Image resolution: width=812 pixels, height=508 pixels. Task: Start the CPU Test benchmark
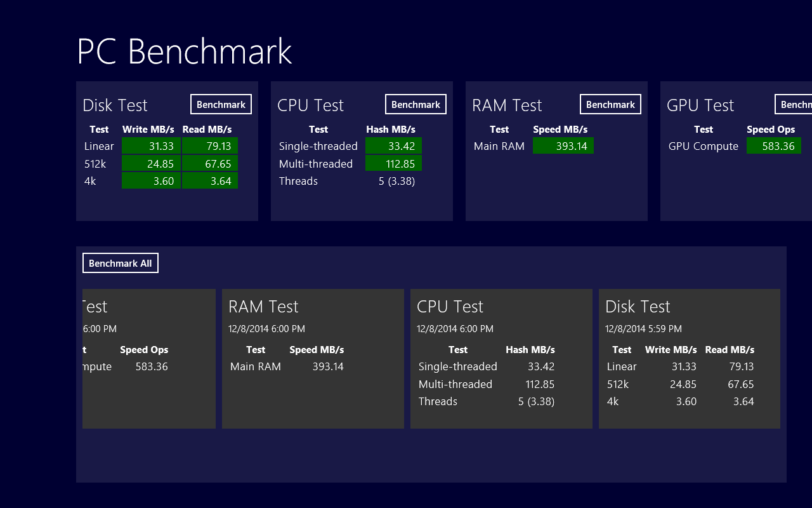pos(416,105)
